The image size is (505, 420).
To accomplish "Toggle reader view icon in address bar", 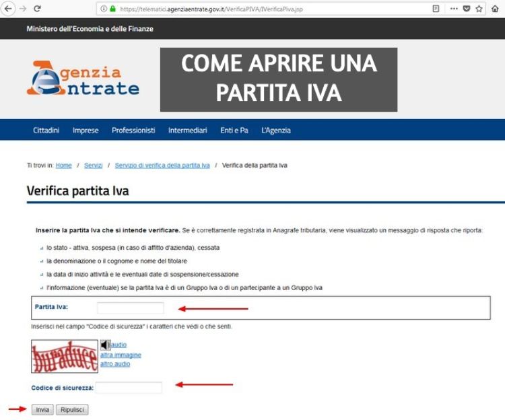I will [x=436, y=9].
